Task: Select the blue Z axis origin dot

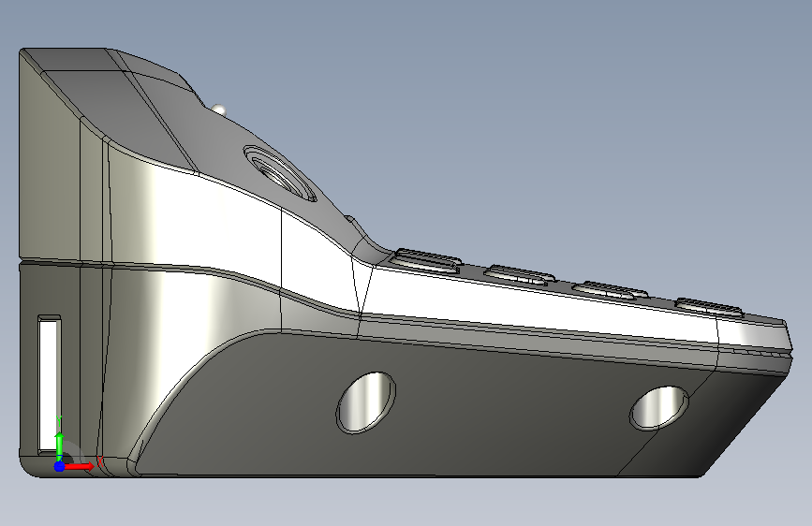Action: [60, 466]
